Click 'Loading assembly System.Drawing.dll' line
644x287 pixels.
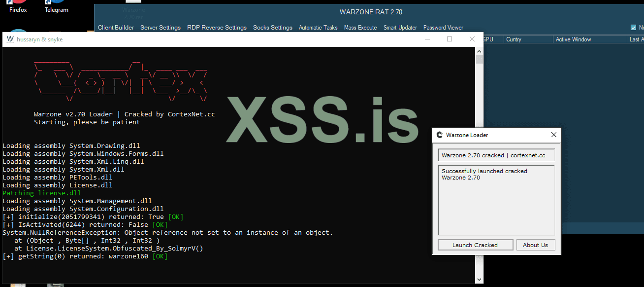[x=71, y=146]
